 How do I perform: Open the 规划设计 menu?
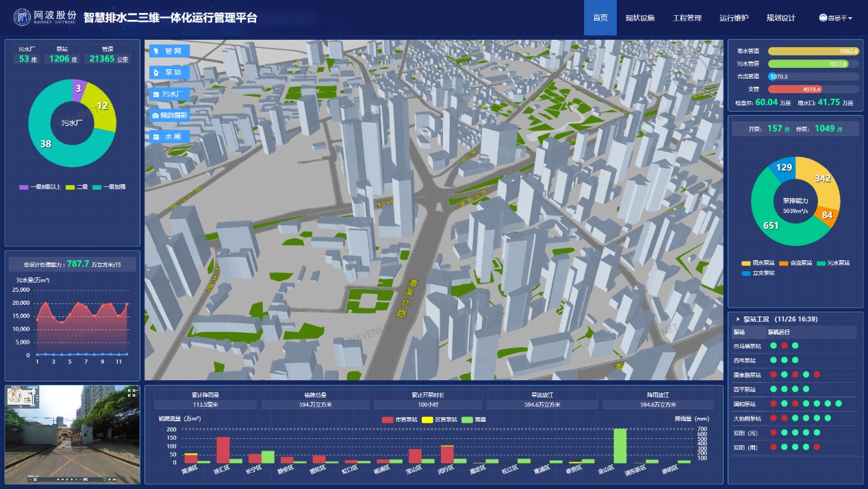point(781,18)
